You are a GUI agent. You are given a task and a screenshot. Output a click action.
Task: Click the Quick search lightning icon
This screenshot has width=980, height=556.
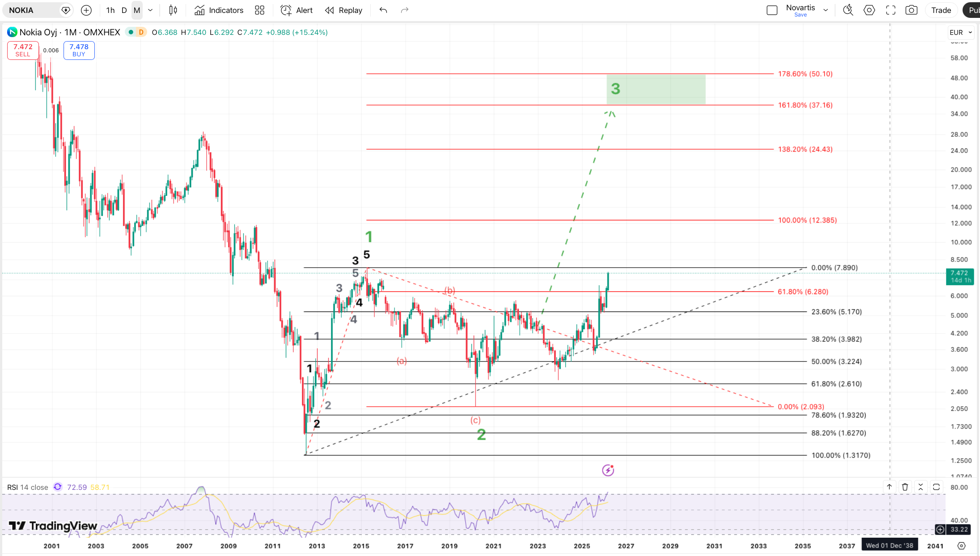848,10
